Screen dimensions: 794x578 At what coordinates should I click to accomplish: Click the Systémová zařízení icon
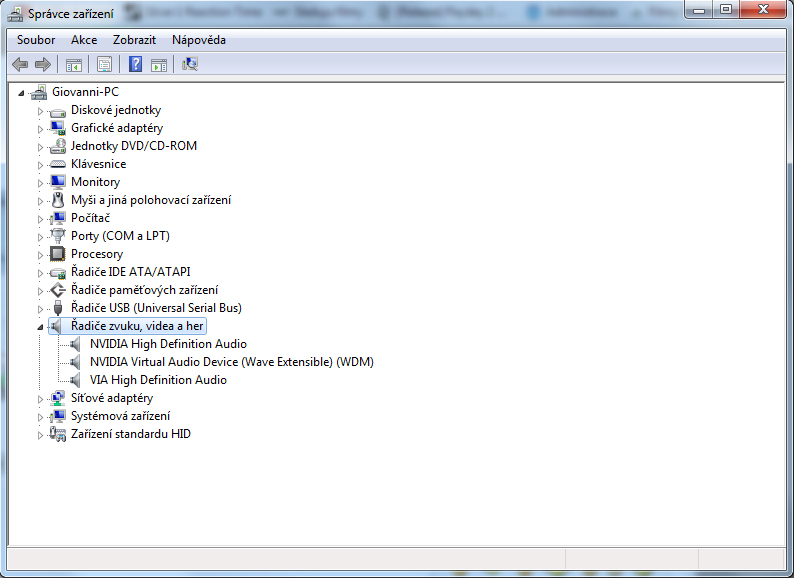(x=58, y=416)
